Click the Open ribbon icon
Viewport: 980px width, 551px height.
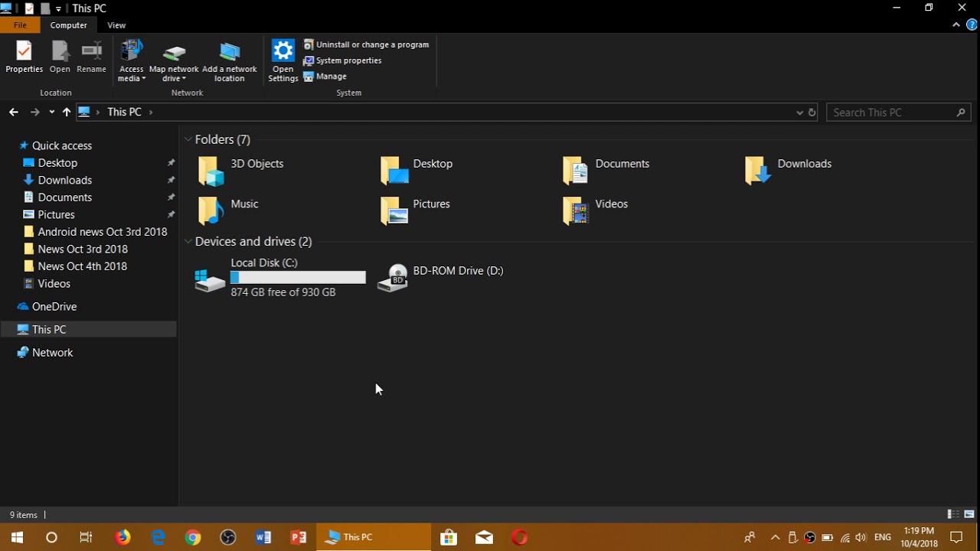[x=60, y=57]
